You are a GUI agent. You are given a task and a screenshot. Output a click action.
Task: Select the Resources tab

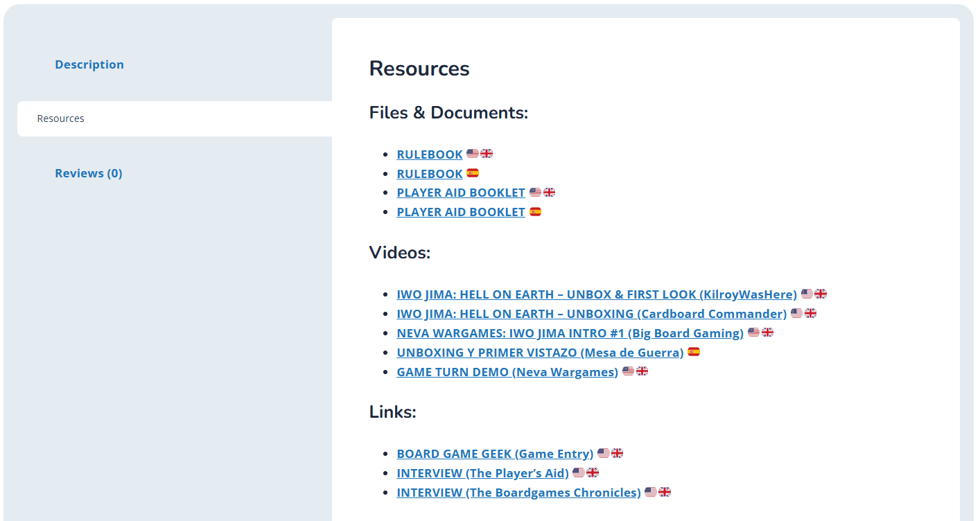(x=61, y=118)
